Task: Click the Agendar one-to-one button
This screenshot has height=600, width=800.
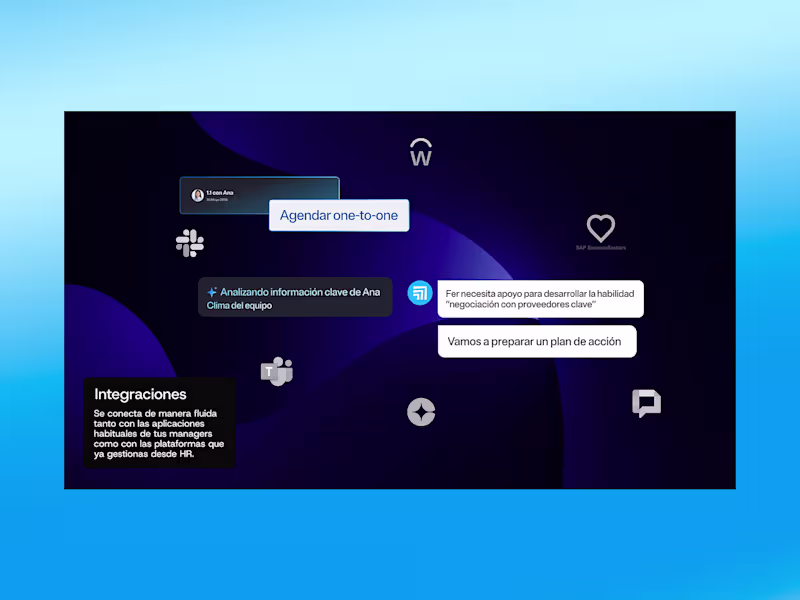Action: (339, 215)
